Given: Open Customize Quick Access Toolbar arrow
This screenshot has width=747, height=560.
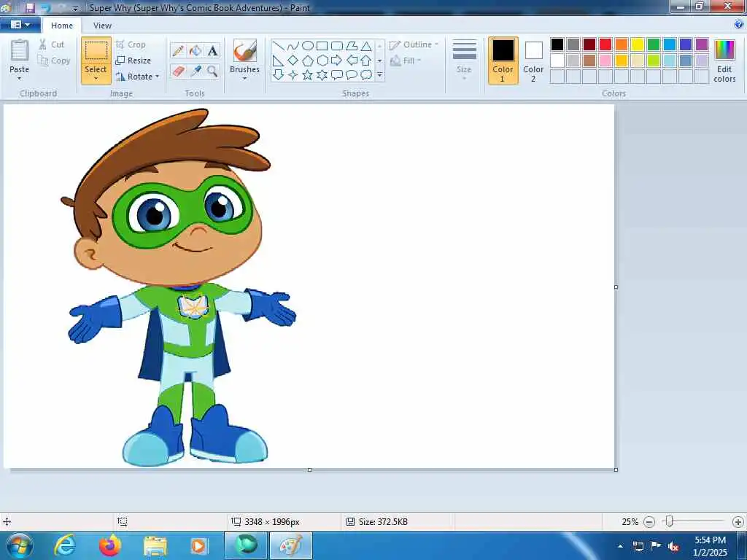Looking at the screenshot, I should (x=75, y=8).
